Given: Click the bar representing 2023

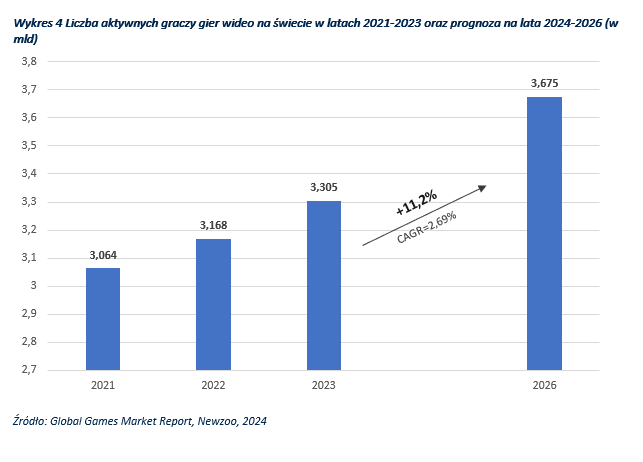Looking at the screenshot, I should 323,285.
